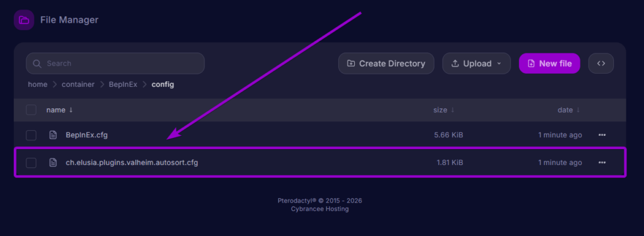Click the BepInEx.cfg modified date

tap(560, 135)
